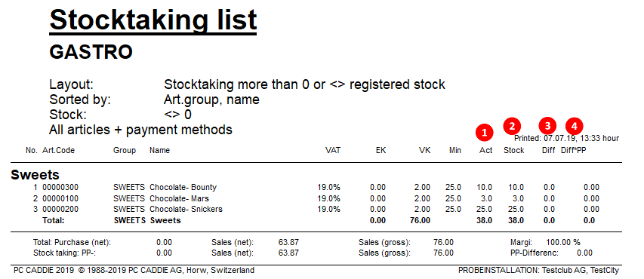Click the PC CADDIE 2019 copyright footer
The height and width of the screenshot is (279, 644).
[134, 271]
